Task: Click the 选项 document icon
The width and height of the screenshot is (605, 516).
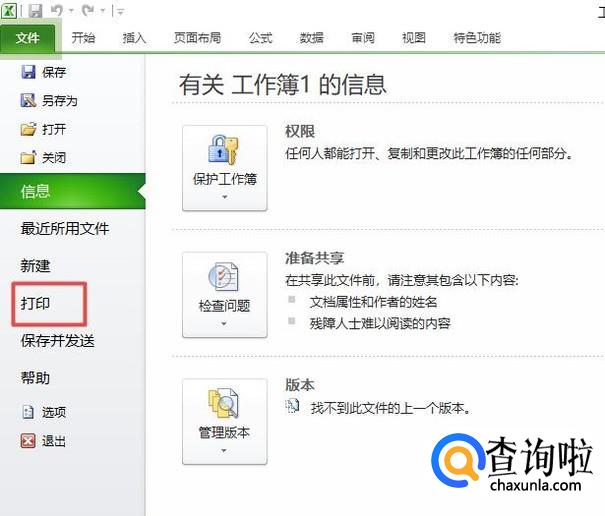Action: click(x=28, y=412)
